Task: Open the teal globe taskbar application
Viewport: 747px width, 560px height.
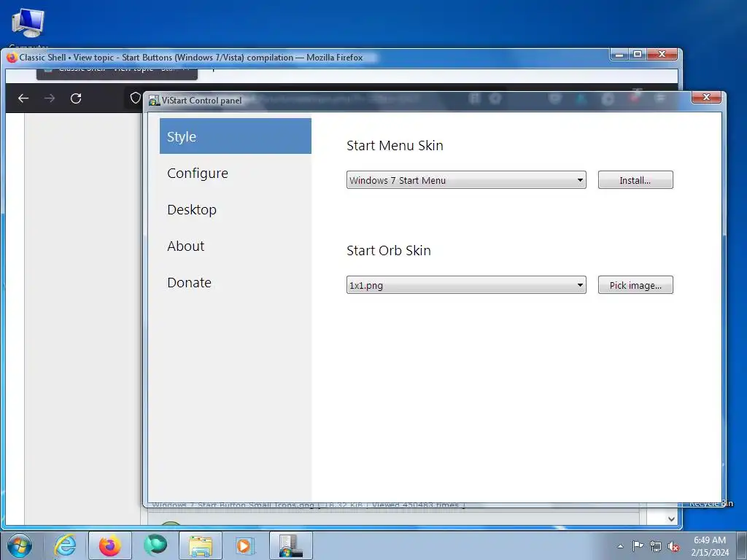Action: 155,545
